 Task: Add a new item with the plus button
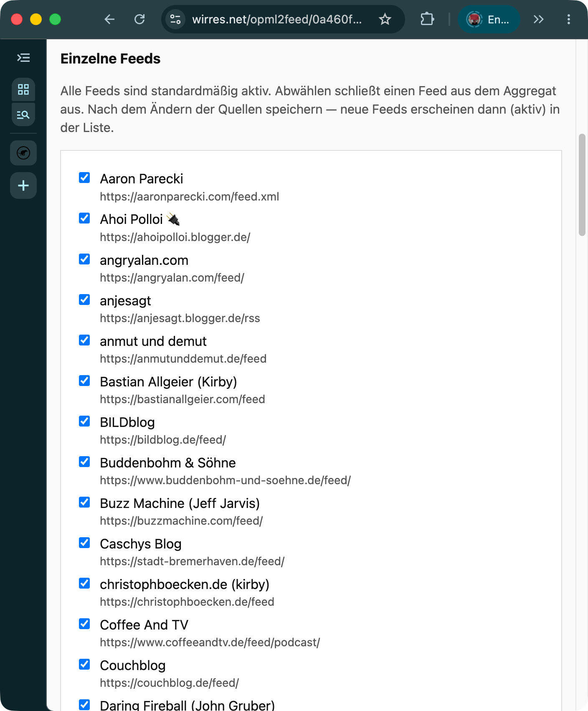click(23, 185)
